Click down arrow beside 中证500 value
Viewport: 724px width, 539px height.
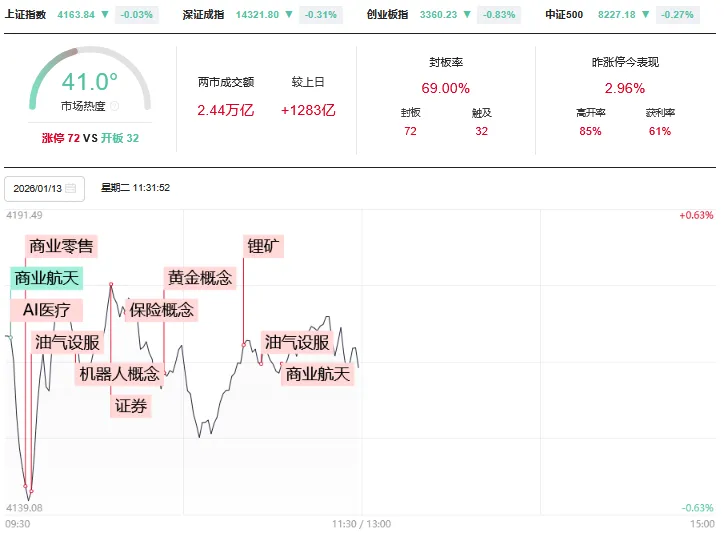(643, 15)
